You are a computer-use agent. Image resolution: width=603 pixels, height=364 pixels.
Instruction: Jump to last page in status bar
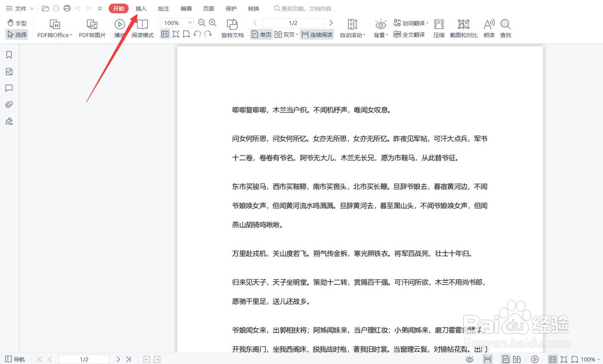click(x=129, y=359)
